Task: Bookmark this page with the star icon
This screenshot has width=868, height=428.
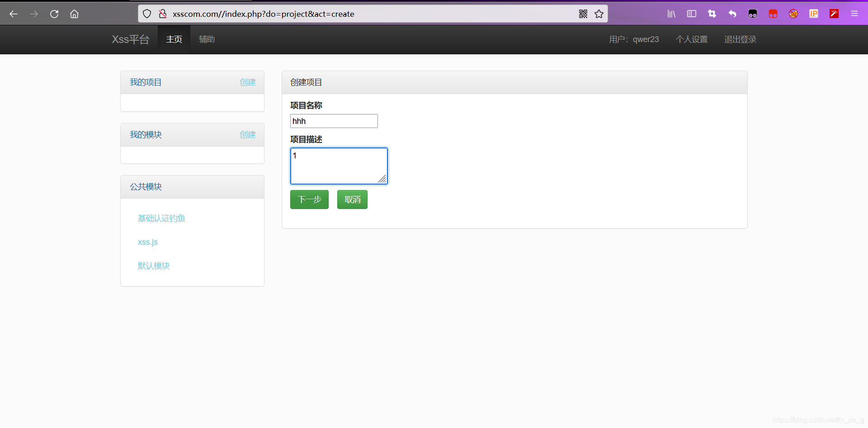Action: (599, 14)
